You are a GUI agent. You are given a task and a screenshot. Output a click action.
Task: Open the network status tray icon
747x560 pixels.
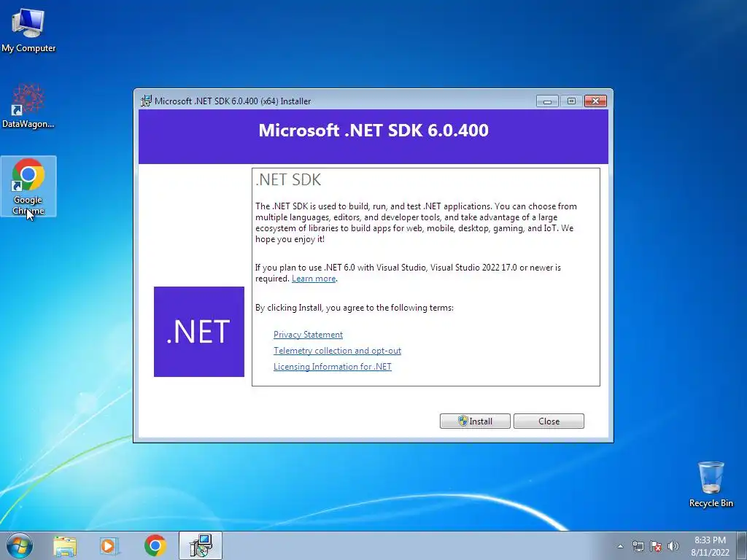(x=638, y=546)
